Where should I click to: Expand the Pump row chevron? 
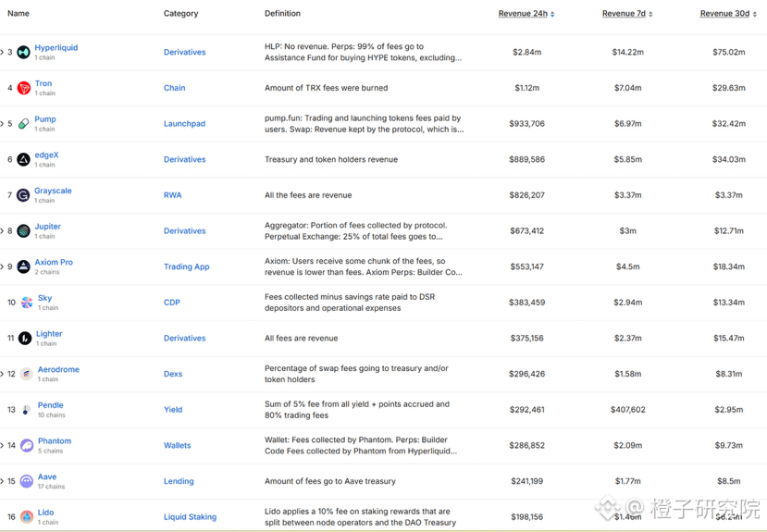pyautogui.click(x=2, y=124)
